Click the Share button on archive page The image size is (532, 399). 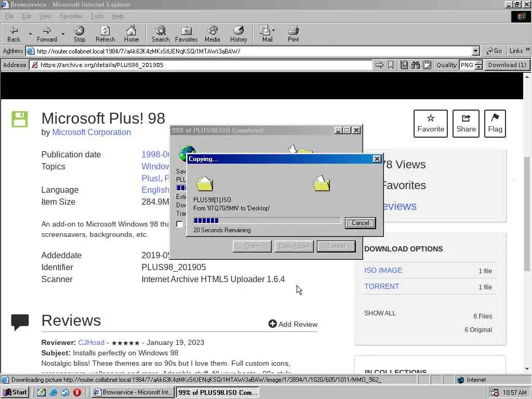(x=466, y=124)
